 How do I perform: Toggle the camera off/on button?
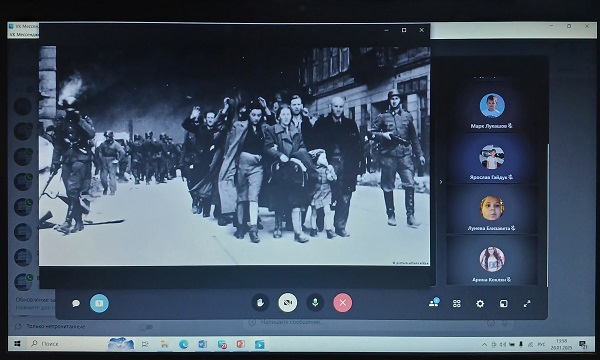287,303
